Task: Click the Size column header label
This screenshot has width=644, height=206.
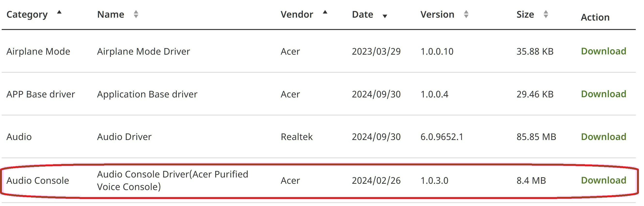Action: pos(525,15)
